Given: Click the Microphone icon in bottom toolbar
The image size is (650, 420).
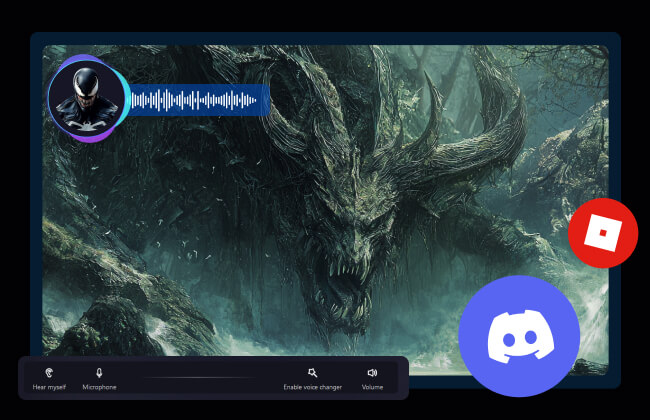Looking at the screenshot, I should pos(99,372).
